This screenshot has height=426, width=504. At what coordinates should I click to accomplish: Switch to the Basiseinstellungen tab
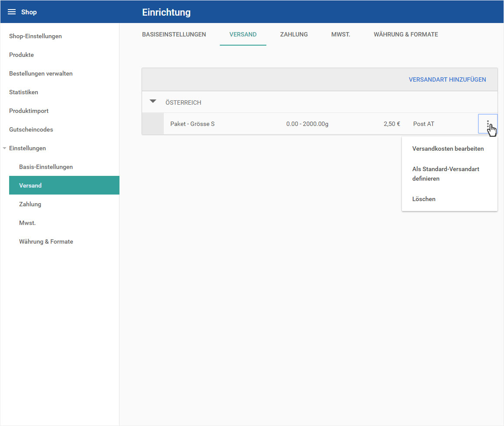174,34
